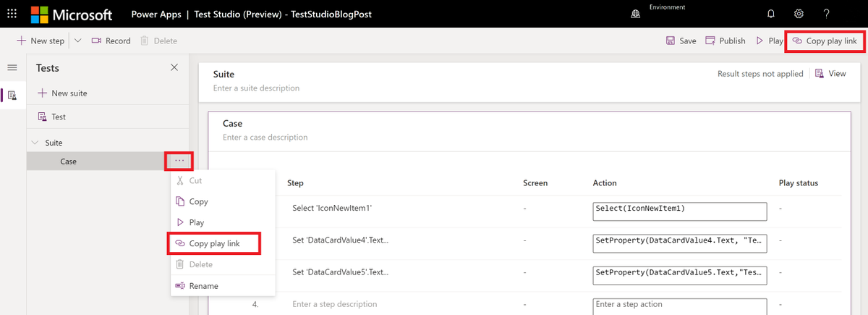Click the notifications bell icon
Image resolution: width=868 pixels, height=315 pixels.
[x=771, y=14]
